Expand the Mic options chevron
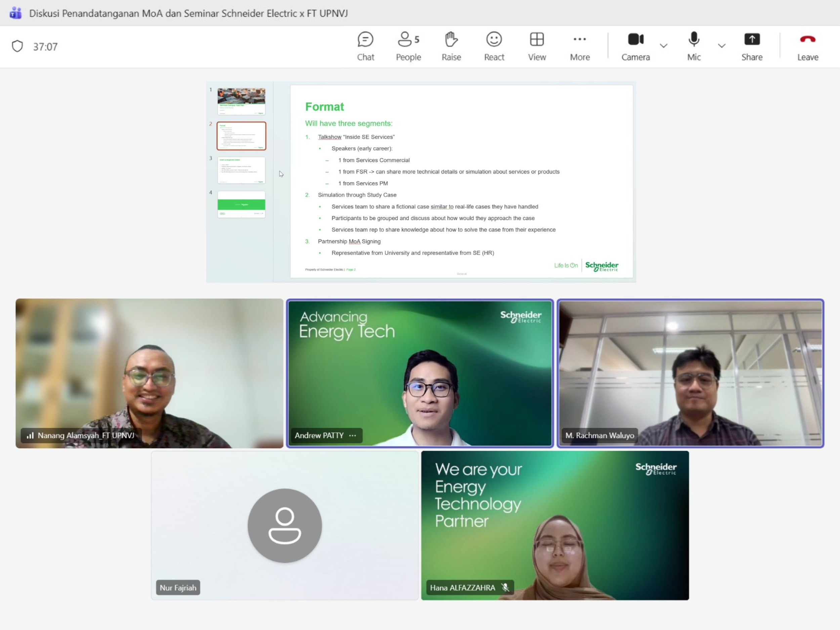The height and width of the screenshot is (630, 840). tap(721, 46)
